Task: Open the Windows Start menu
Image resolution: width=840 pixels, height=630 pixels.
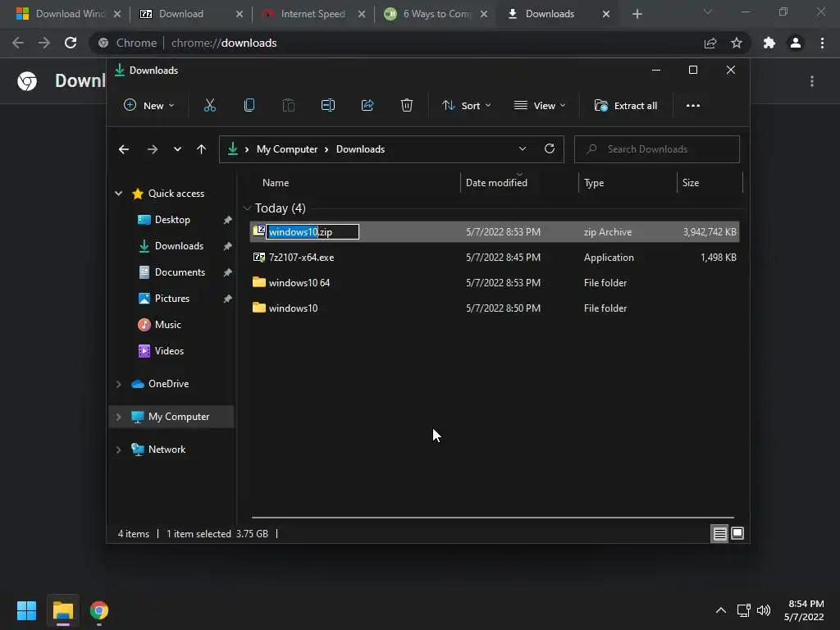Action: pos(26,610)
